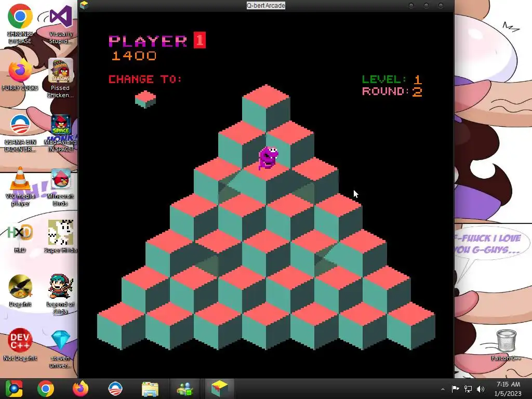Launch the Super Hilda desktop shortcut
This screenshot has width=532, height=399.
(60, 237)
